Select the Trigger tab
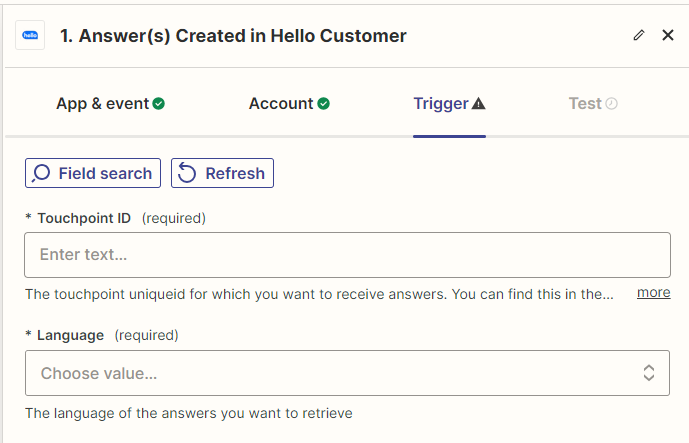The image size is (689, 443). click(441, 103)
